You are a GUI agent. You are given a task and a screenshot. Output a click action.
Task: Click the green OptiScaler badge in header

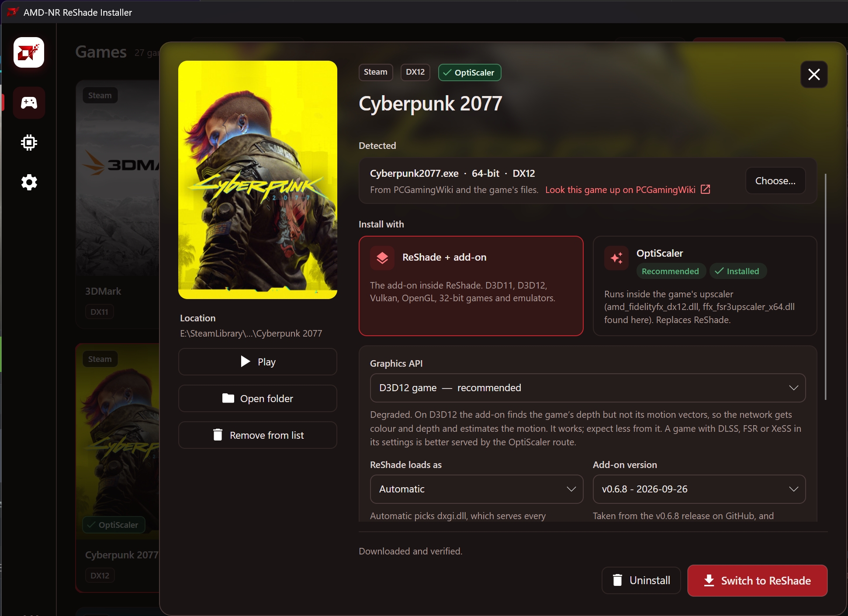pyautogui.click(x=470, y=72)
